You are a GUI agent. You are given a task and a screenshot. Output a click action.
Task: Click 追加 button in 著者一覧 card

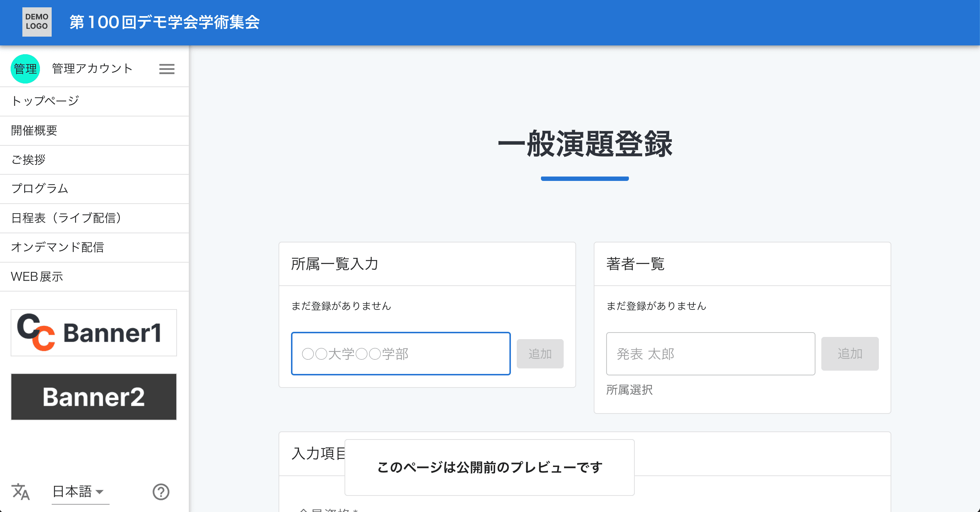pos(850,353)
